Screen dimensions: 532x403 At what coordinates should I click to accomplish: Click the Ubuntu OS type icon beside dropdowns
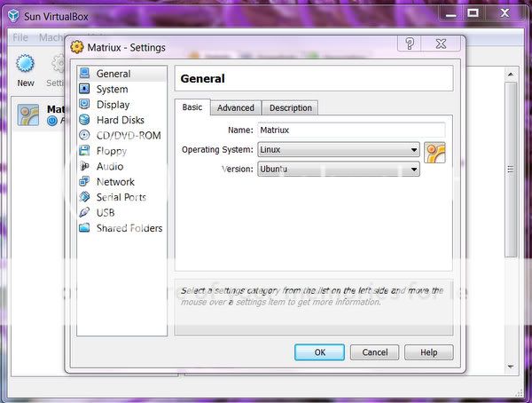point(434,153)
